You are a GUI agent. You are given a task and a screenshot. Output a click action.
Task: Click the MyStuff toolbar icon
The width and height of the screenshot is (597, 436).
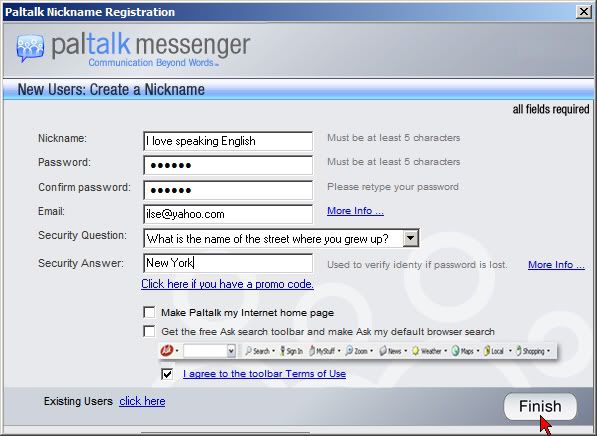(312, 351)
